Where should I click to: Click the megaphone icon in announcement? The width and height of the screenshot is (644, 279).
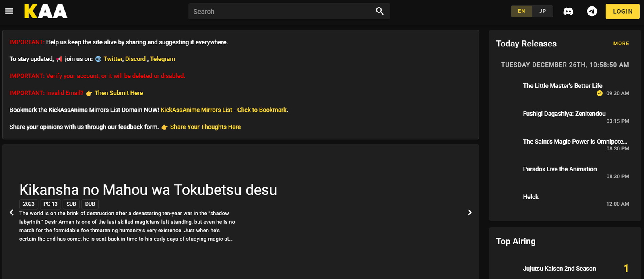tap(59, 59)
